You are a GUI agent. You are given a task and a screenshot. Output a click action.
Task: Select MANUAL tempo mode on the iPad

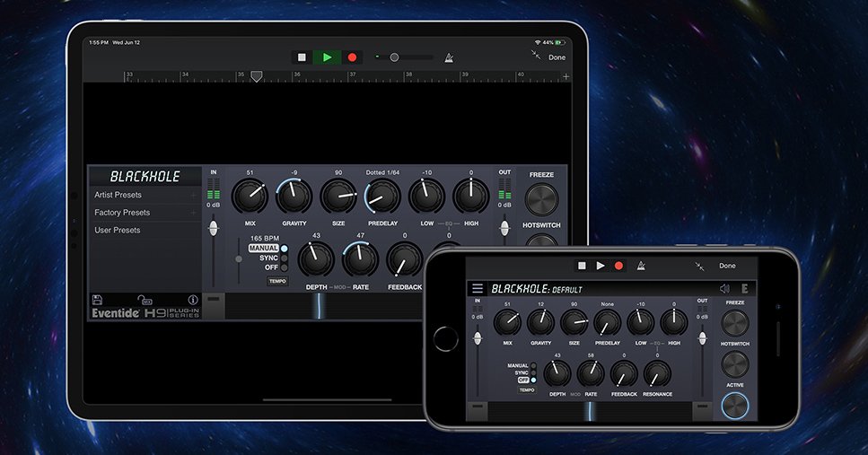[264, 249]
